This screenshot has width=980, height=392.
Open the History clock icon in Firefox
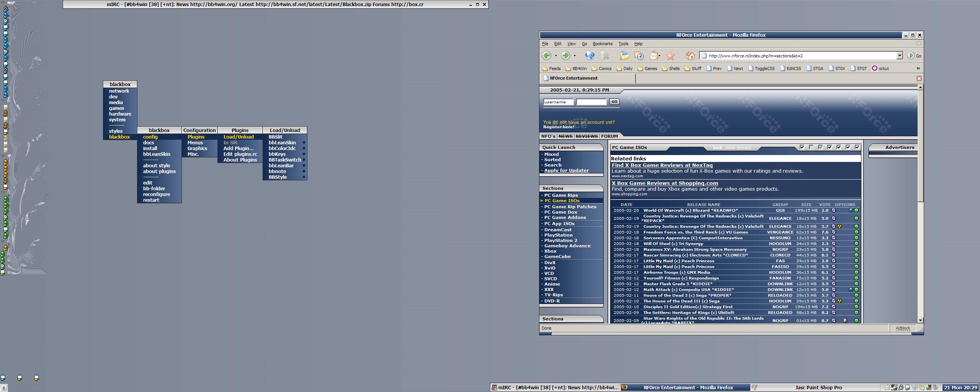pyautogui.click(x=639, y=56)
